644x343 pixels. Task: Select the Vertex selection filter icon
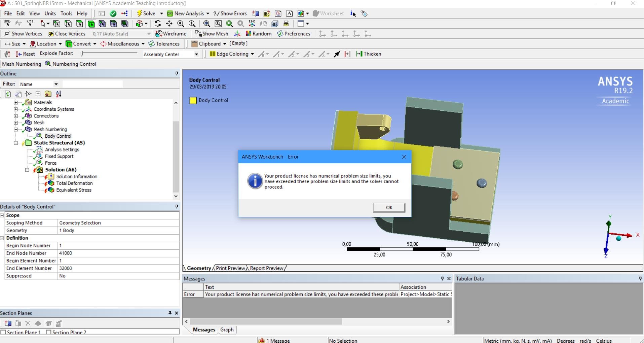(56, 24)
